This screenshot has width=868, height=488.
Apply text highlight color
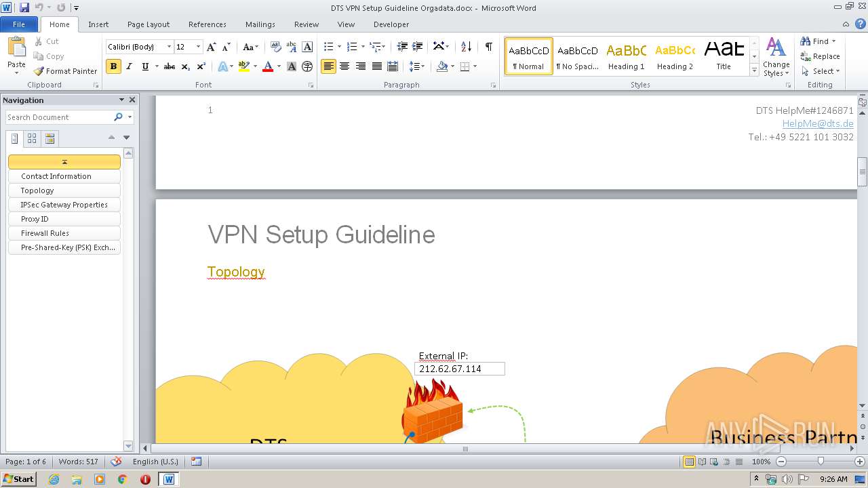(x=243, y=66)
